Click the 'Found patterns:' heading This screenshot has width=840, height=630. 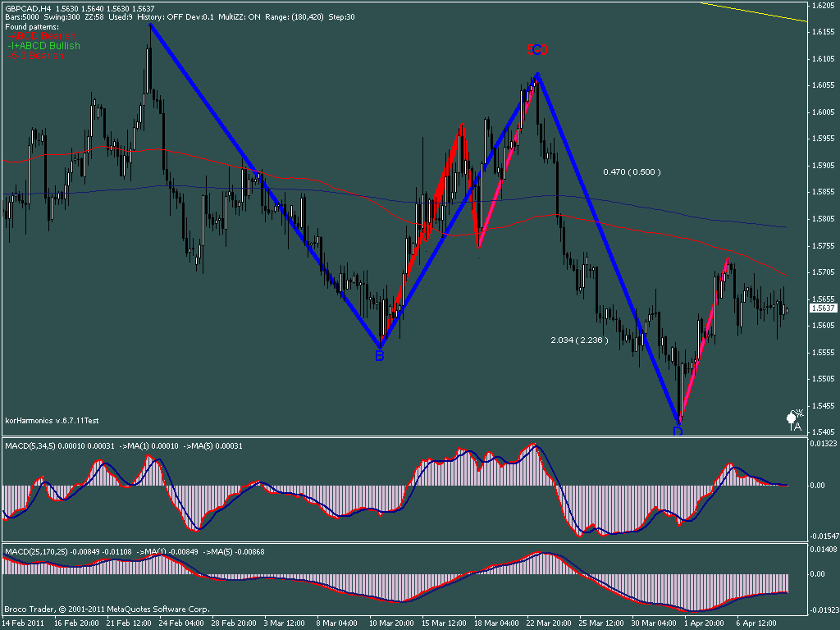tap(32, 26)
